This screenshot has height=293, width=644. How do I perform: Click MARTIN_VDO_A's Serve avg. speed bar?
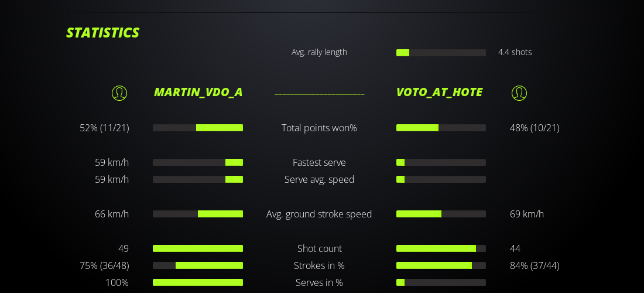pos(198,179)
